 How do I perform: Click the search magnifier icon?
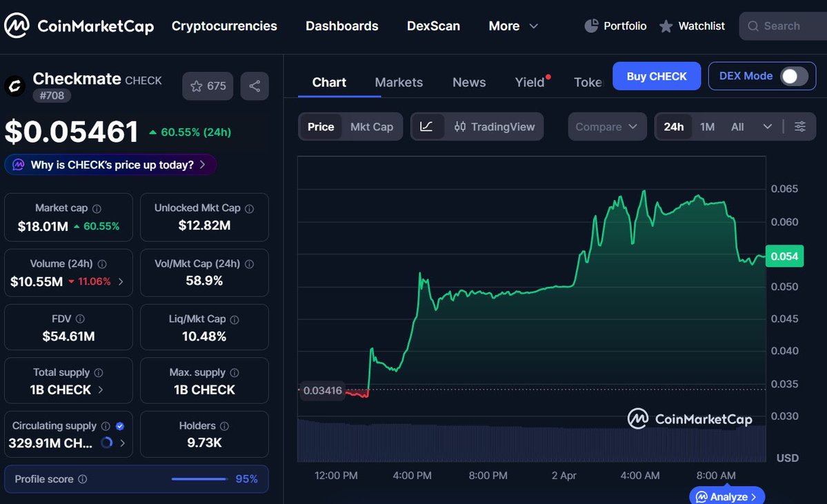(753, 26)
